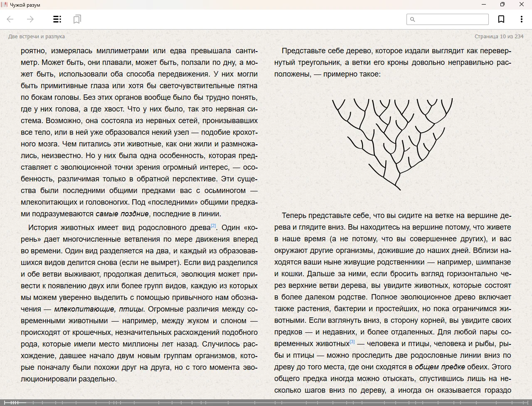
Task: Click chapter title 'Две встречи и разлука'
Action: [37, 37]
